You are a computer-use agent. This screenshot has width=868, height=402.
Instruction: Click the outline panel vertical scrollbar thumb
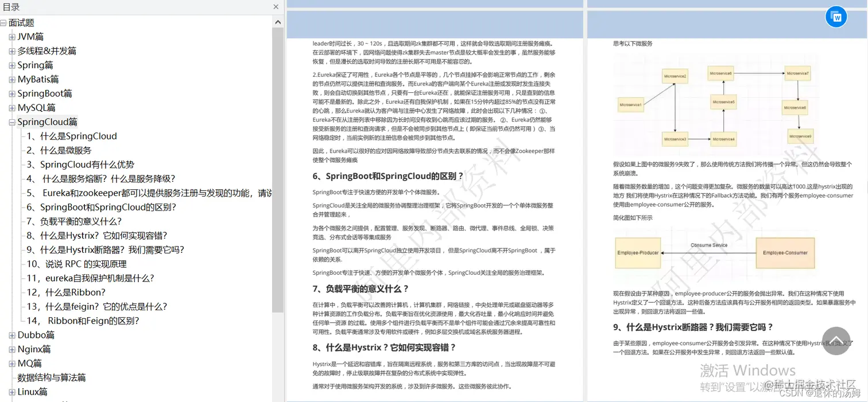pyautogui.click(x=278, y=170)
